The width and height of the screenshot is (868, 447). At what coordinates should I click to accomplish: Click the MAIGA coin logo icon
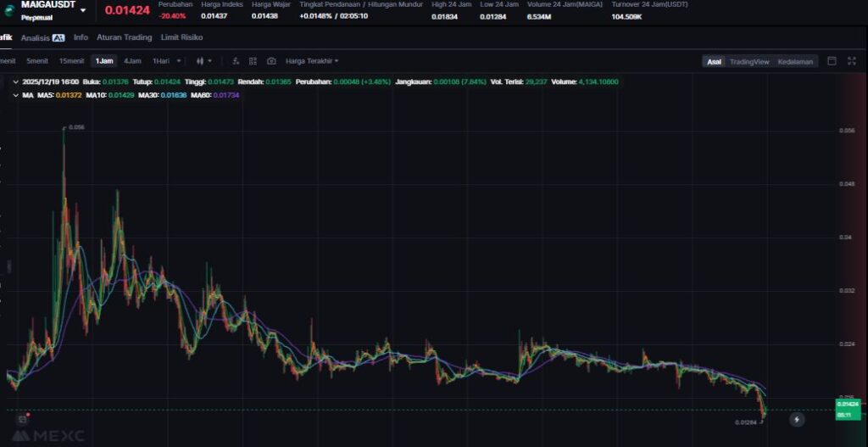coord(8,10)
